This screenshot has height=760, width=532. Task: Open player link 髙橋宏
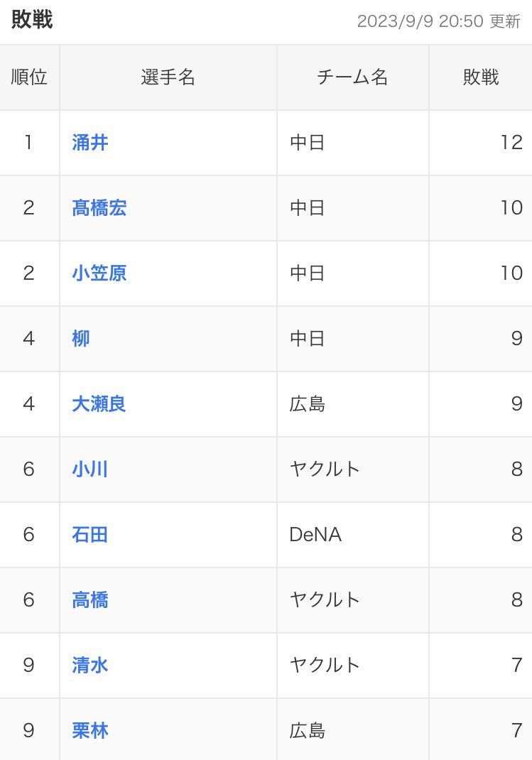coord(99,208)
